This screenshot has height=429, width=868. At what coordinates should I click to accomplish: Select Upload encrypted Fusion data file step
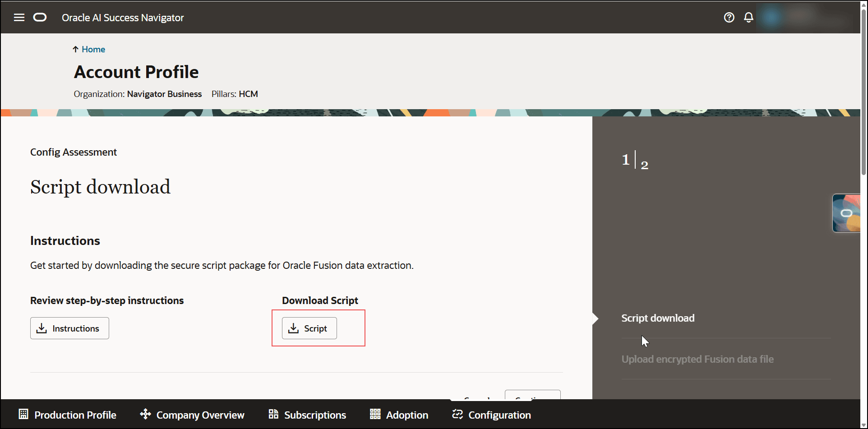(x=697, y=359)
